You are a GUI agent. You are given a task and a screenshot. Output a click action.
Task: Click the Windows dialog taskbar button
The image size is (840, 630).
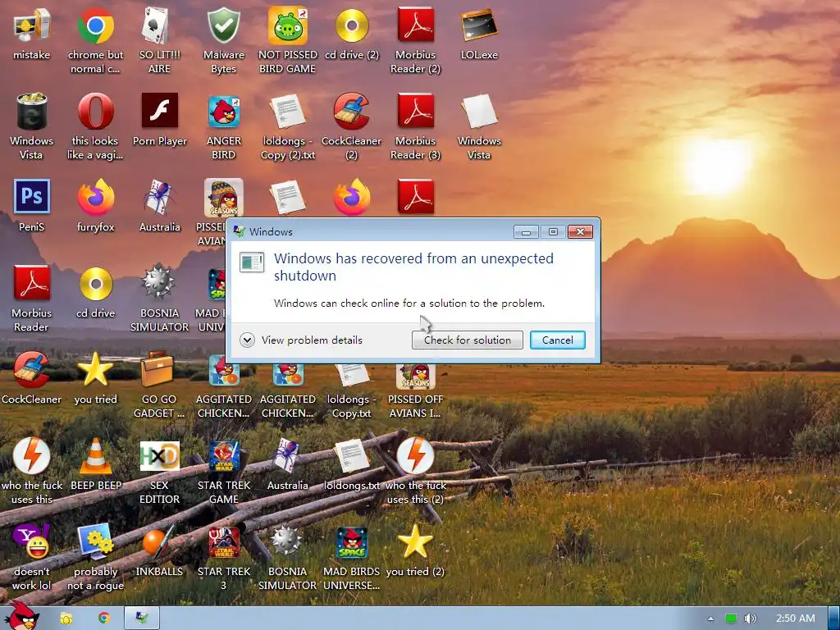point(142,619)
